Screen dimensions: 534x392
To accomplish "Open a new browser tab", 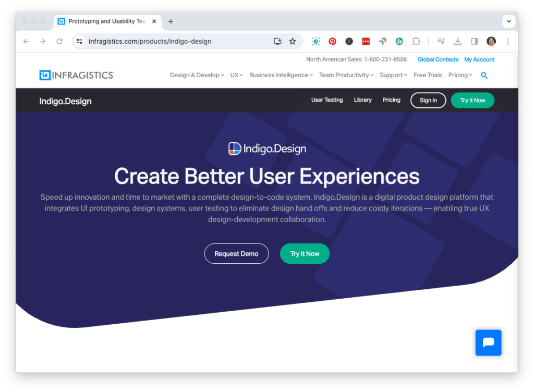I will 171,21.
